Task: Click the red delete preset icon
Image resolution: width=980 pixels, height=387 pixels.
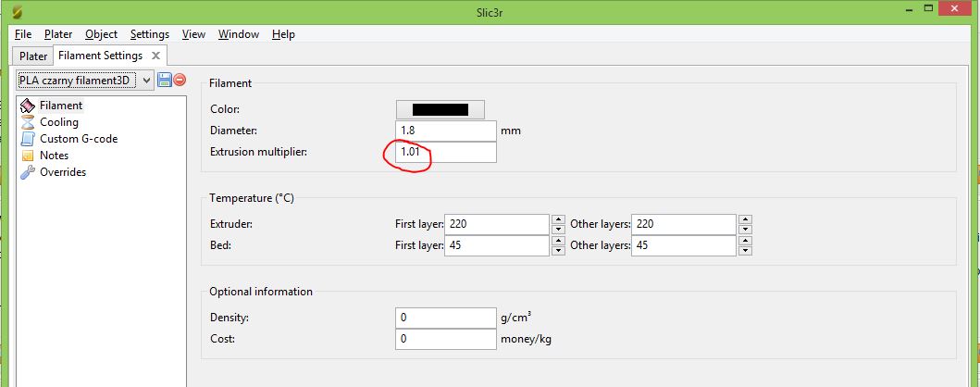Action: tap(180, 81)
